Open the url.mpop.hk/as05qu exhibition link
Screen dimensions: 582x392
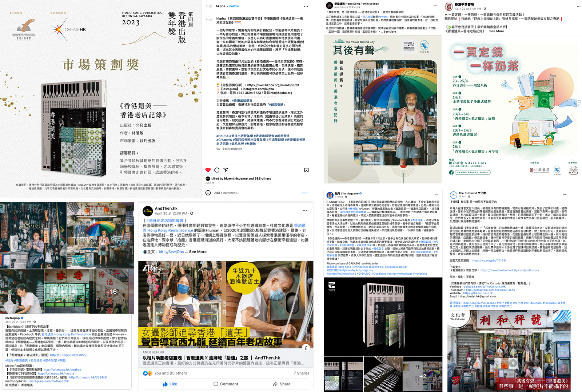(69, 355)
